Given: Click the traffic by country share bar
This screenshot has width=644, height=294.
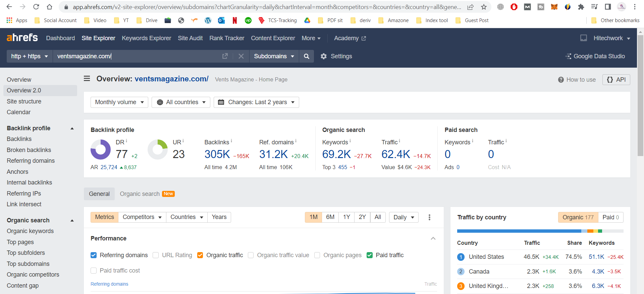Looking at the screenshot, I should tap(540, 231).
